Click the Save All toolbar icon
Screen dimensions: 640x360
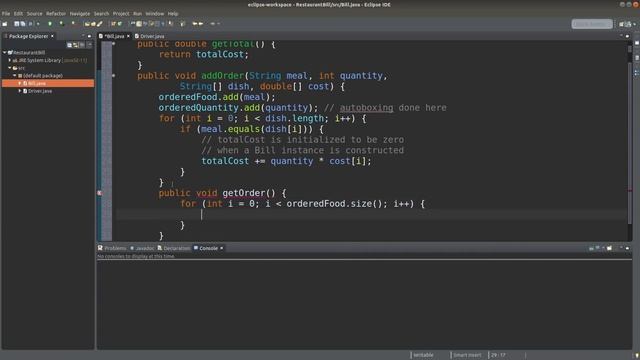tap(23, 24)
